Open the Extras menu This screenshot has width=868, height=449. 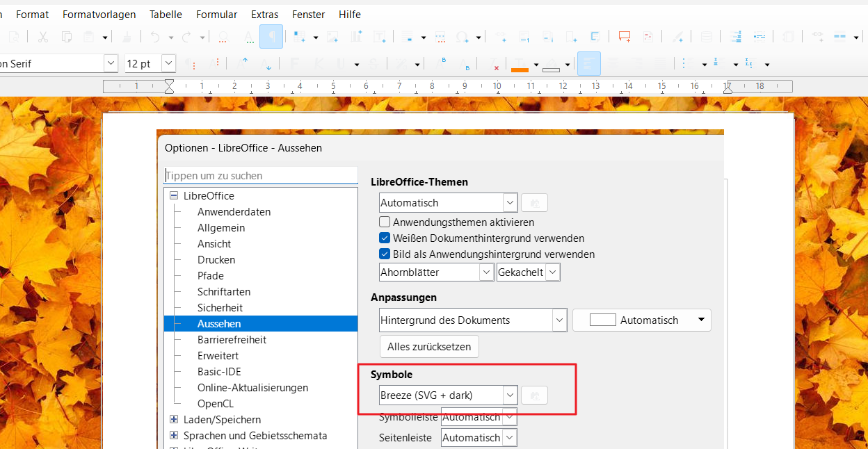[264, 14]
